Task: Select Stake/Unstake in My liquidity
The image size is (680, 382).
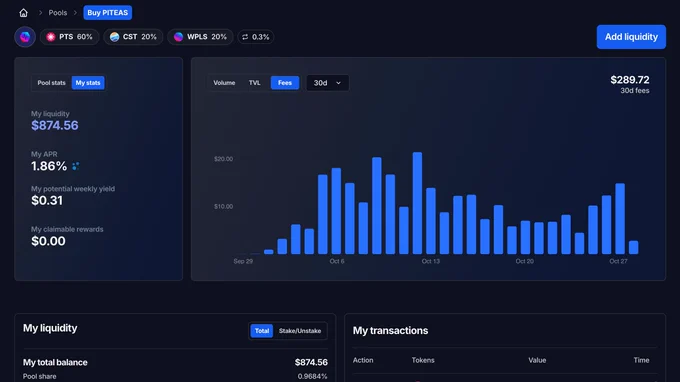Action: (x=300, y=331)
